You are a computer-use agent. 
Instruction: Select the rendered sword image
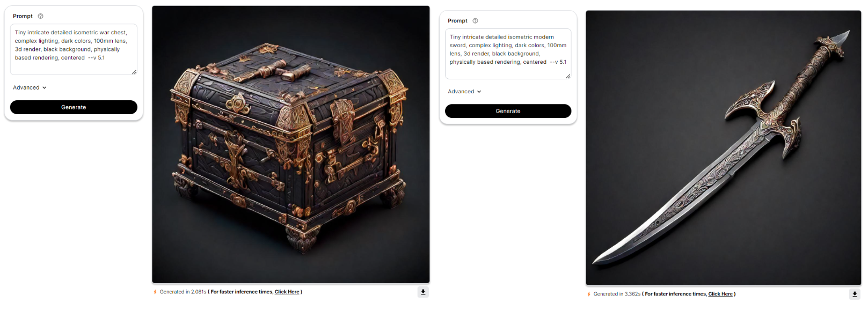tap(724, 148)
